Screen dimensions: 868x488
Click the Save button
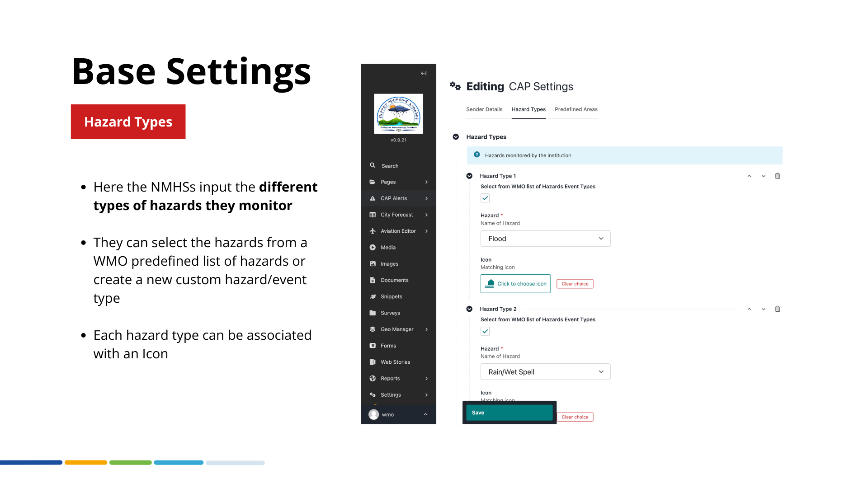pos(509,413)
